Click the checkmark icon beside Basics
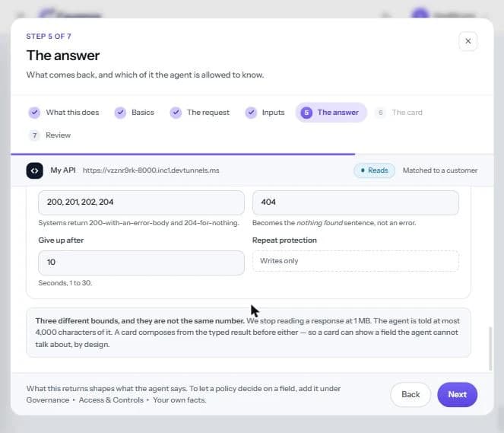 click(120, 113)
